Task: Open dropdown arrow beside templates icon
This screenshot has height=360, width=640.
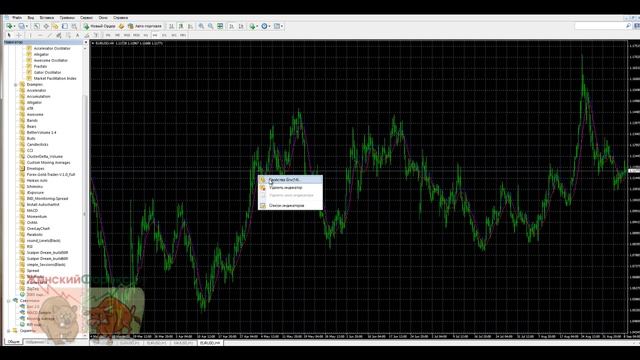Action: 282,26
